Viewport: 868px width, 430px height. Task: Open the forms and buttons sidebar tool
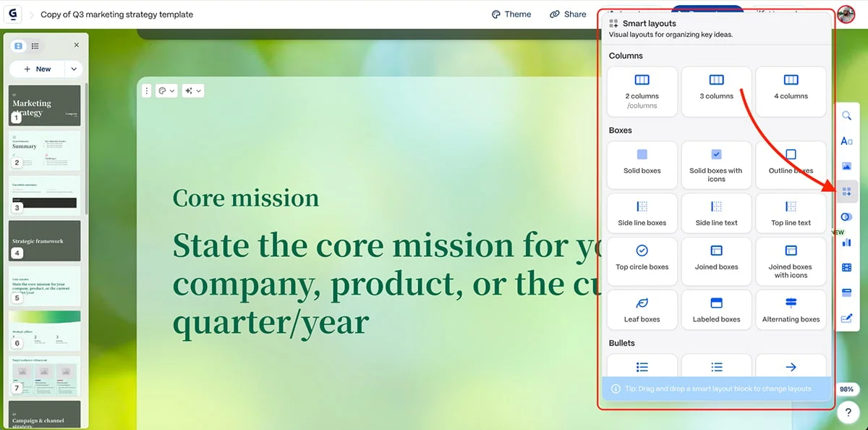tap(846, 318)
